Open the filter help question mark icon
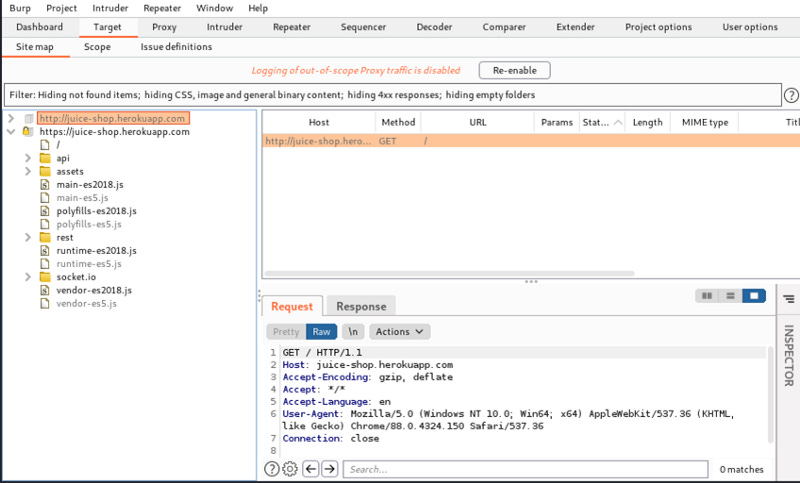 pos(791,95)
